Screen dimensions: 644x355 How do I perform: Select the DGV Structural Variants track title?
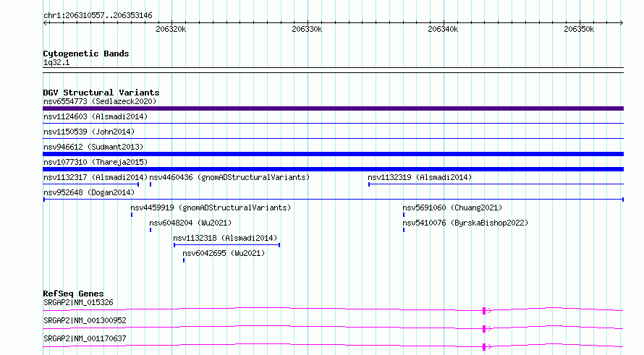point(101,93)
